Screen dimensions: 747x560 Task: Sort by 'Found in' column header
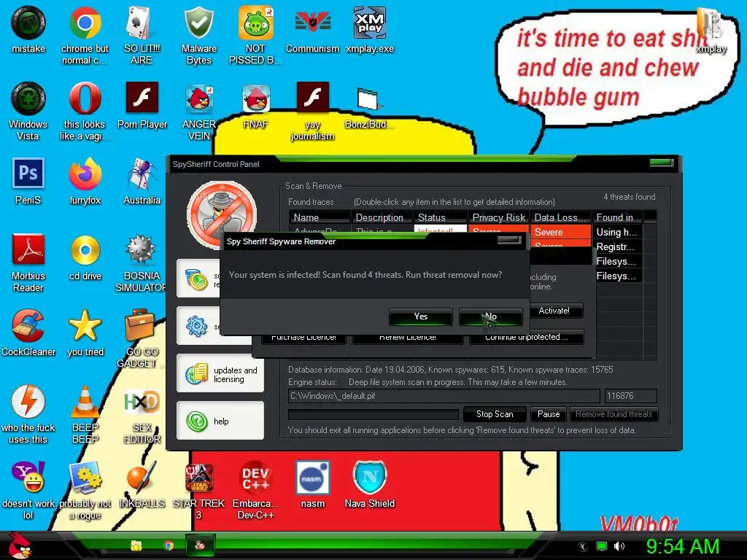tap(617, 217)
